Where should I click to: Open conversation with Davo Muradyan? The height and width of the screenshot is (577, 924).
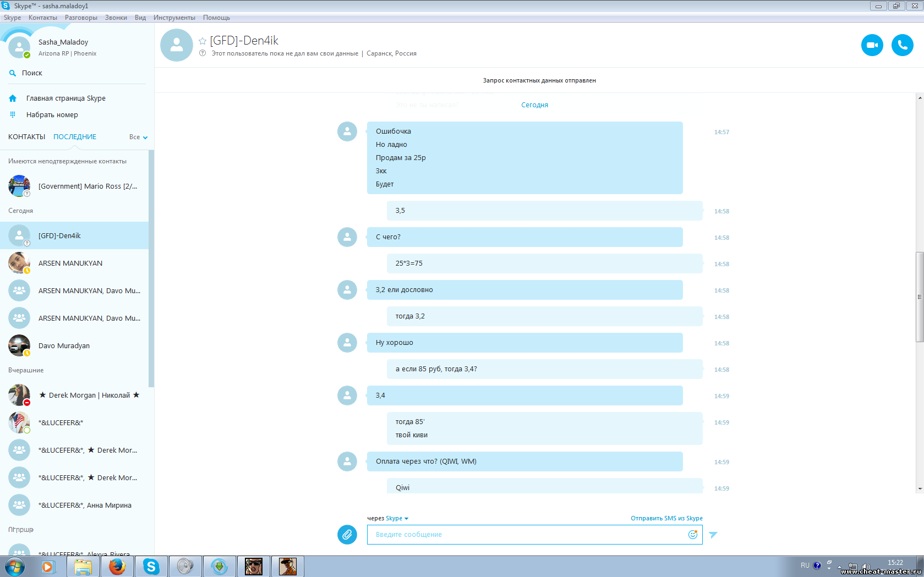64,346
